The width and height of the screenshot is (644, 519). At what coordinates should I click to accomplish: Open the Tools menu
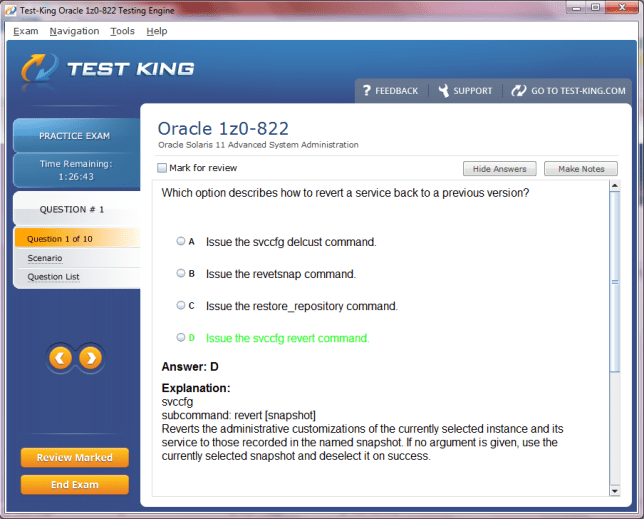pyautogui.click(x=122, y=31)
